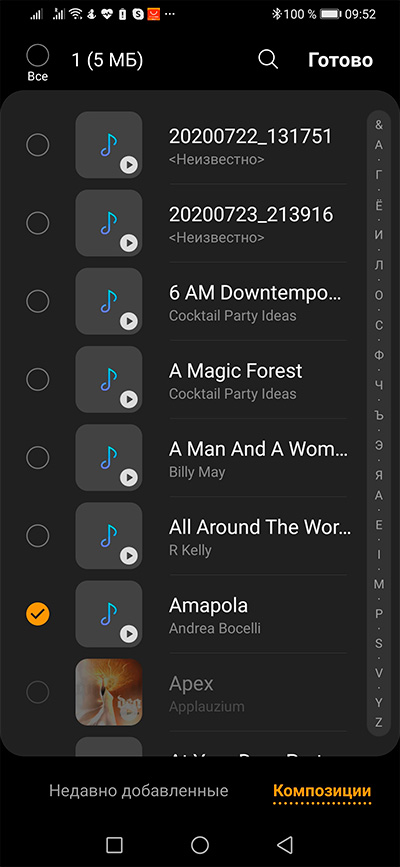Play preview of 6 AM Downtempo track
The height and width of the screenshot is (867, 400).
[x=129, y=321]
